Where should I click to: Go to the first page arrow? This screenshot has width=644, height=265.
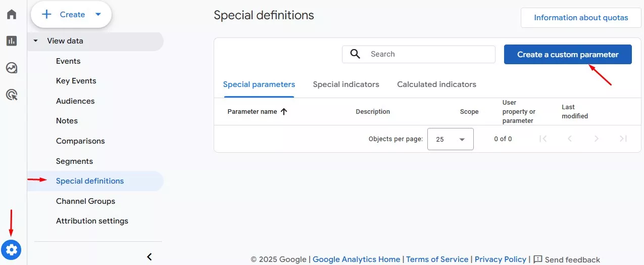[x=543, y=139]
